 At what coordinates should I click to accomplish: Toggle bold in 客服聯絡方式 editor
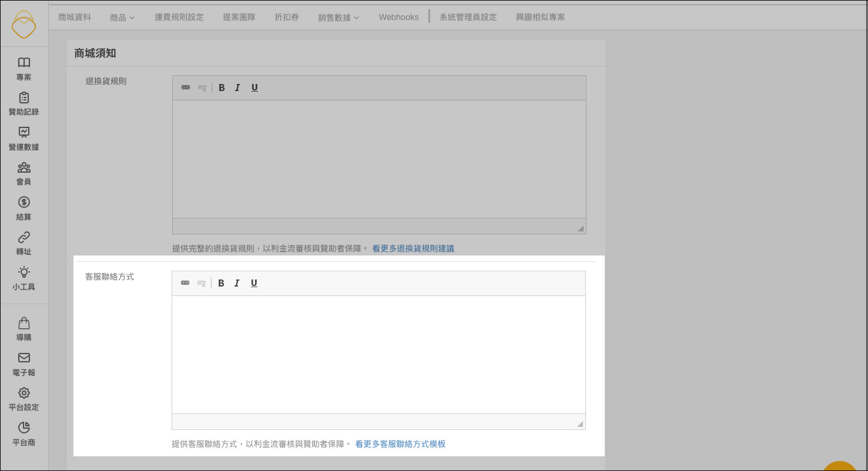click(221, 283)
